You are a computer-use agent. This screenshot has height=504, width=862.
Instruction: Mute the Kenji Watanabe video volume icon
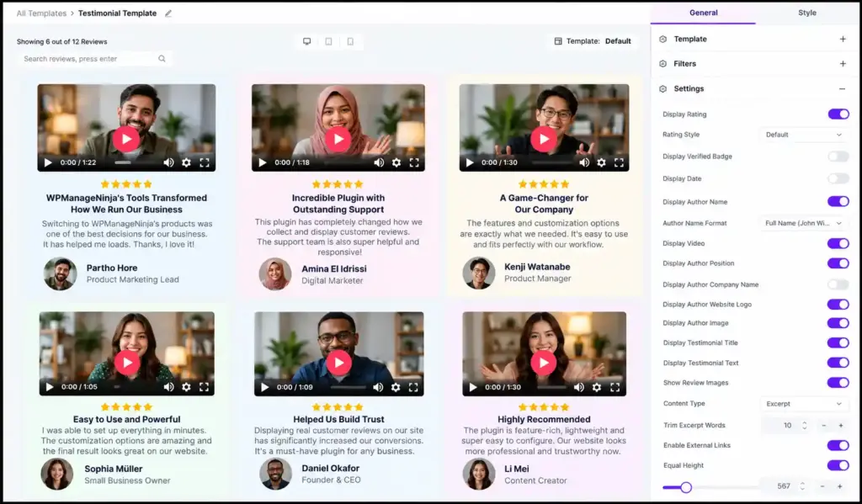[584, 162]
